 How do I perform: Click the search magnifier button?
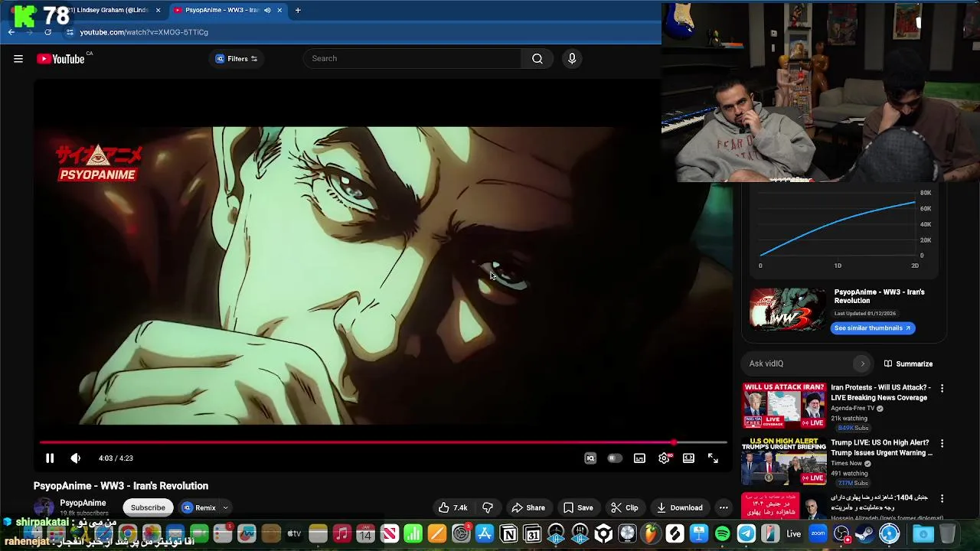[537, 59]
